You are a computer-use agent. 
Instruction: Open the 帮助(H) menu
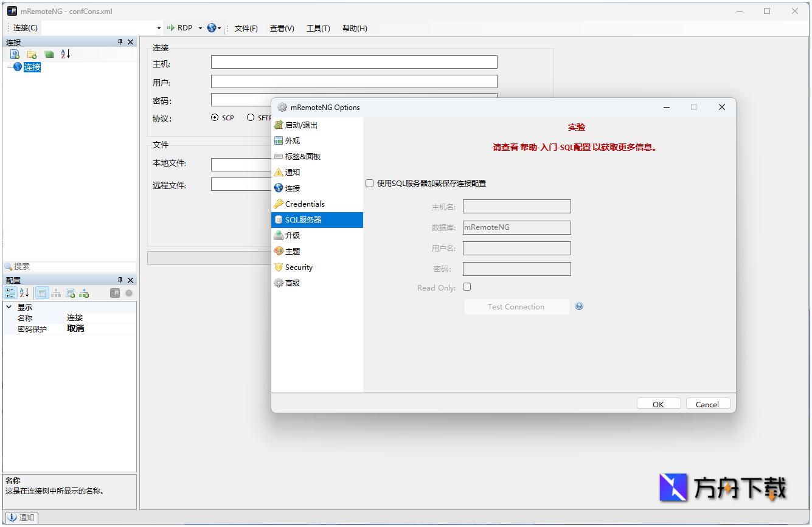355,29
